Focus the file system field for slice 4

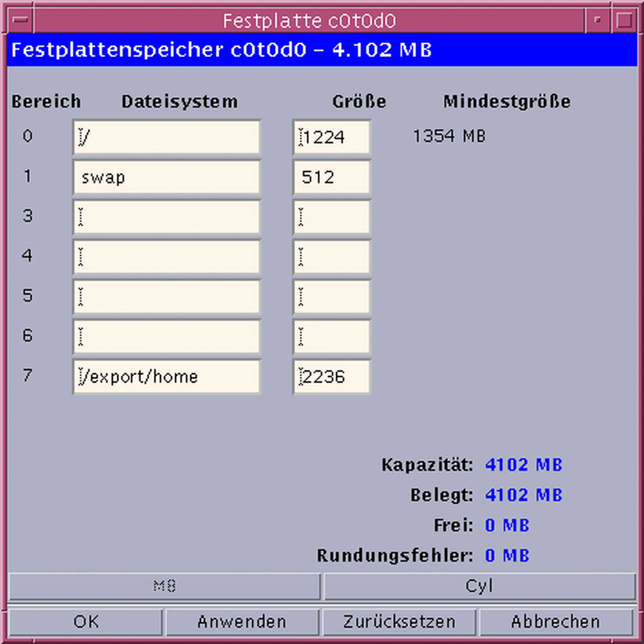point(167,257)
